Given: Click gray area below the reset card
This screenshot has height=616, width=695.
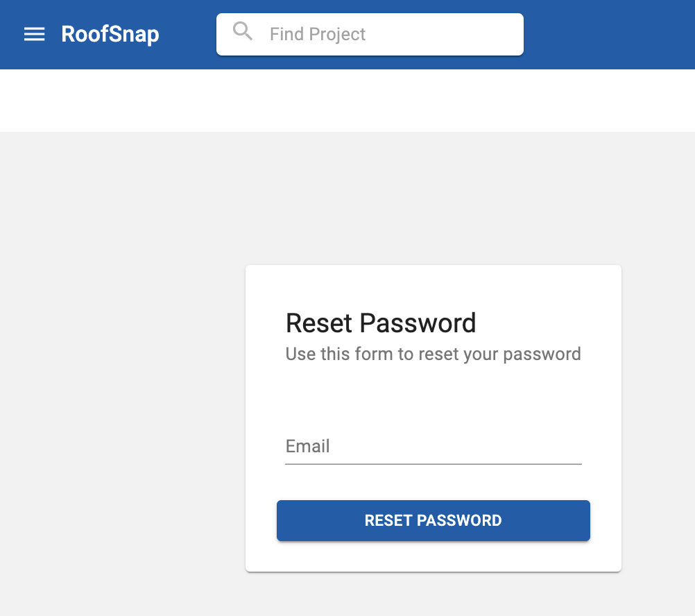Looking at the screenshot, I should pos(433,594).
